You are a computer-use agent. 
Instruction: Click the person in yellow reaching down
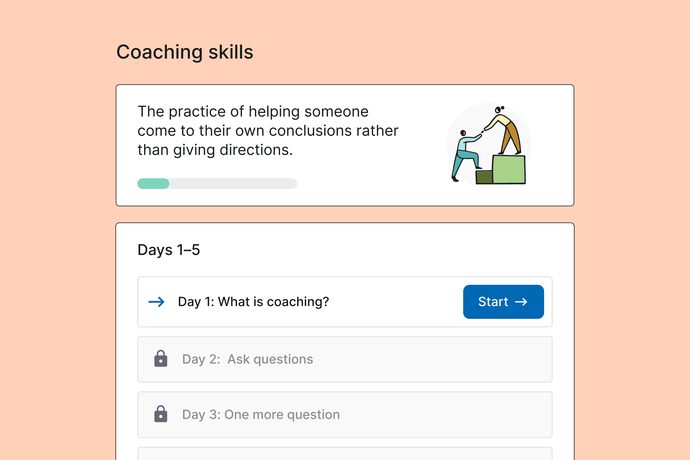(x=505, y=131)
